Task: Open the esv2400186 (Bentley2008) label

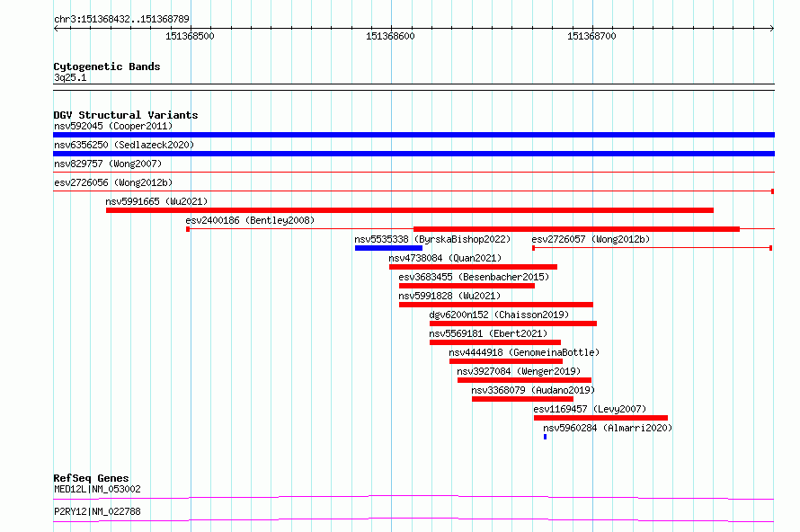Action: [x=250, y=220]
